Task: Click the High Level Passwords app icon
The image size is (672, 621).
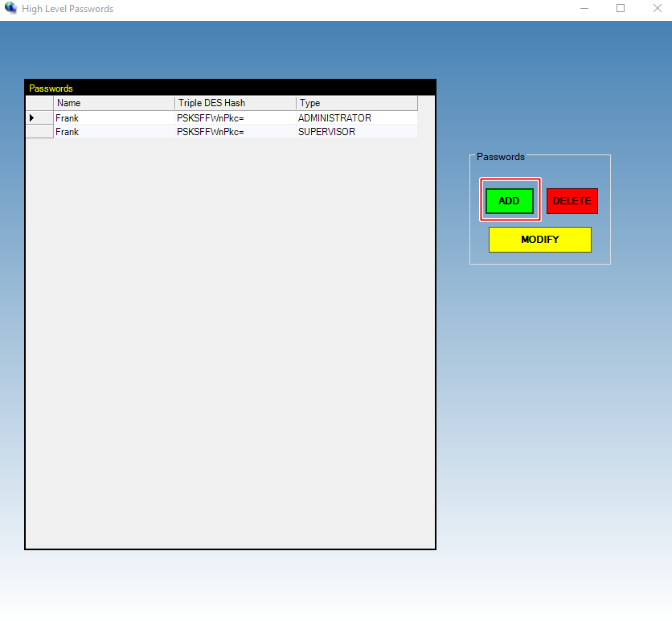Action: coord(10,8)
